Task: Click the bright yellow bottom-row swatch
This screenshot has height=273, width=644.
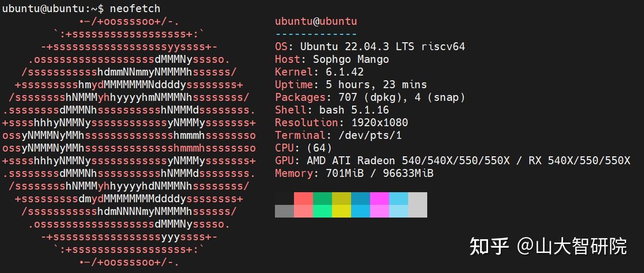Action: pos(342,211)
